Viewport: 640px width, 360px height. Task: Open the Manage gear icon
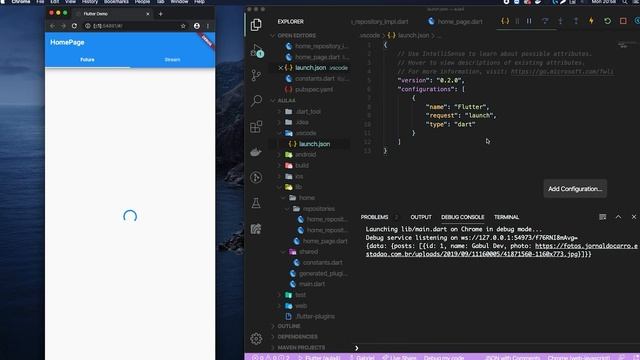coord(256,338)
